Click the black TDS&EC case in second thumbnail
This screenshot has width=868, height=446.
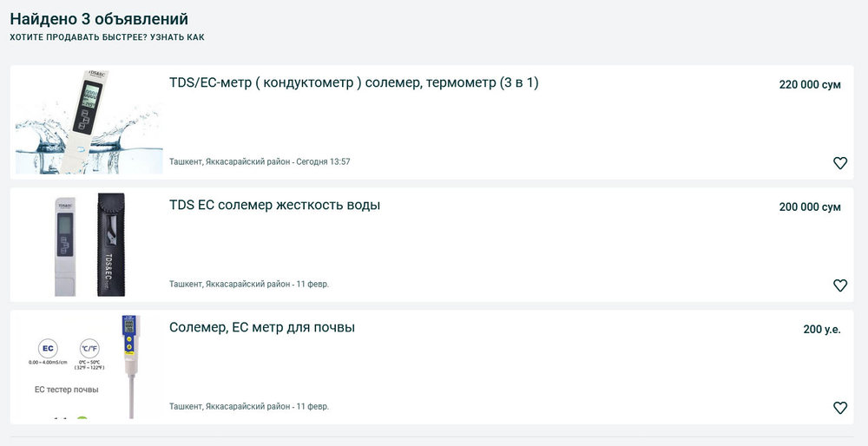[x=110, y=246]
